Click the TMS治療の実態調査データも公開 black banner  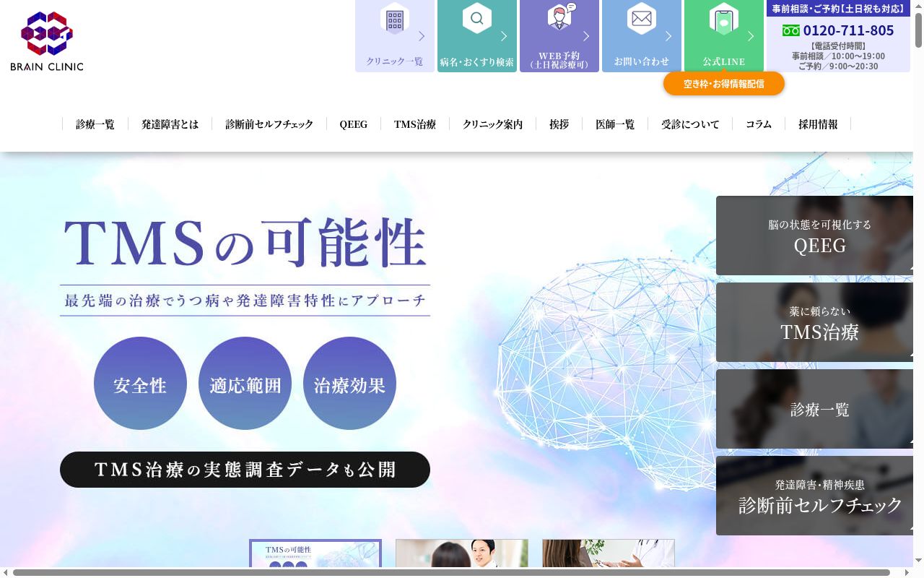(245, 470)
